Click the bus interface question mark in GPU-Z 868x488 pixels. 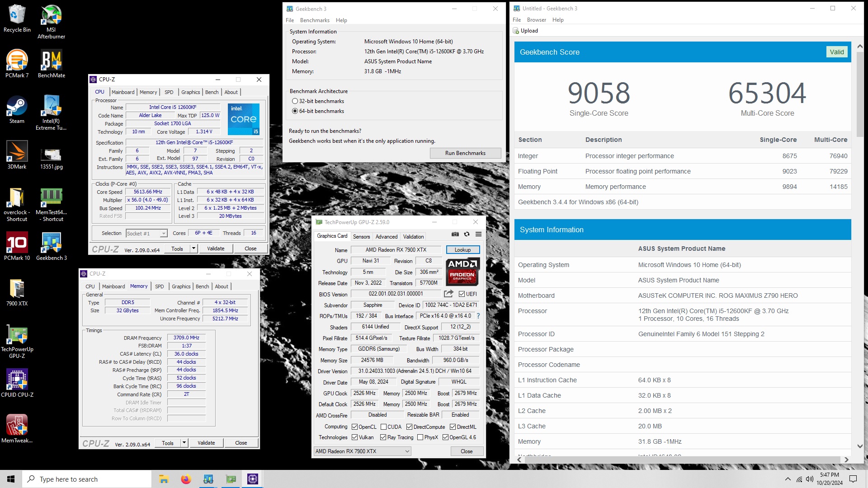pyautogui.click(x=478, y=316)
